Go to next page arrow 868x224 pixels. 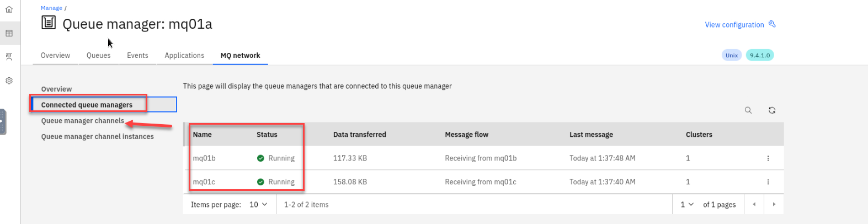click(x=774, y=204)
